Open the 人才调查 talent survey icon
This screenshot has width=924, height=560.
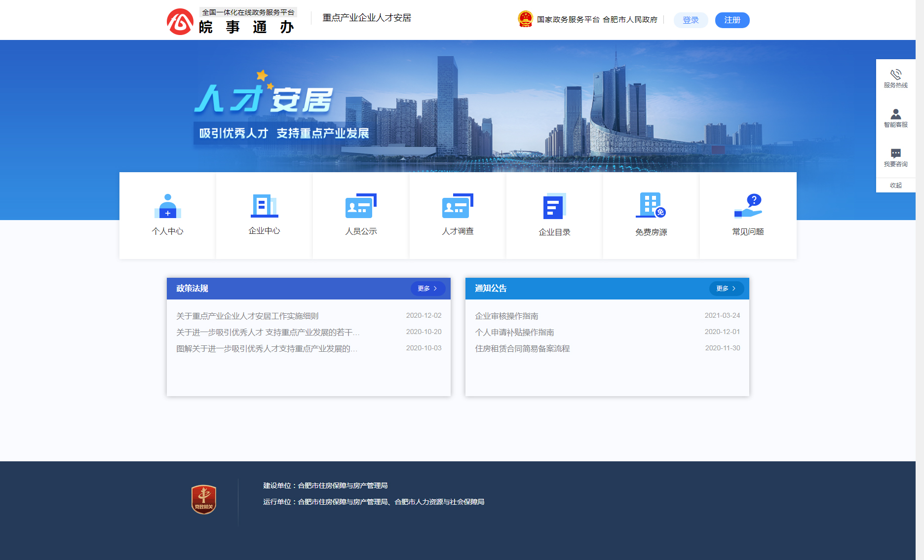tap(458, 214)
